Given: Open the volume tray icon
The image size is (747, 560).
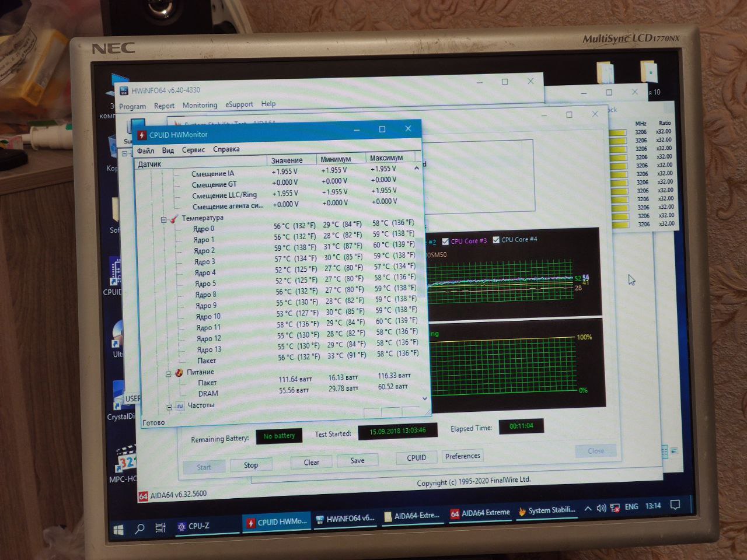Looking at the screenshot, I should [601, 508].
